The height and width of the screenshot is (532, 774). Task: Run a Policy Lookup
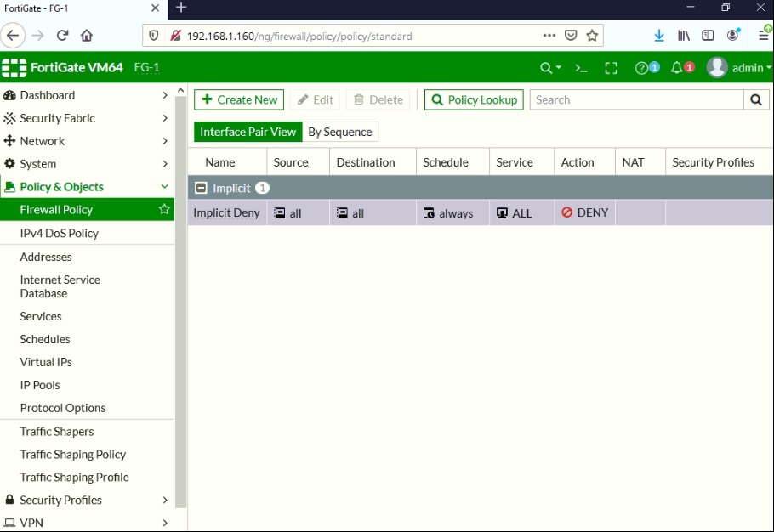473,99
